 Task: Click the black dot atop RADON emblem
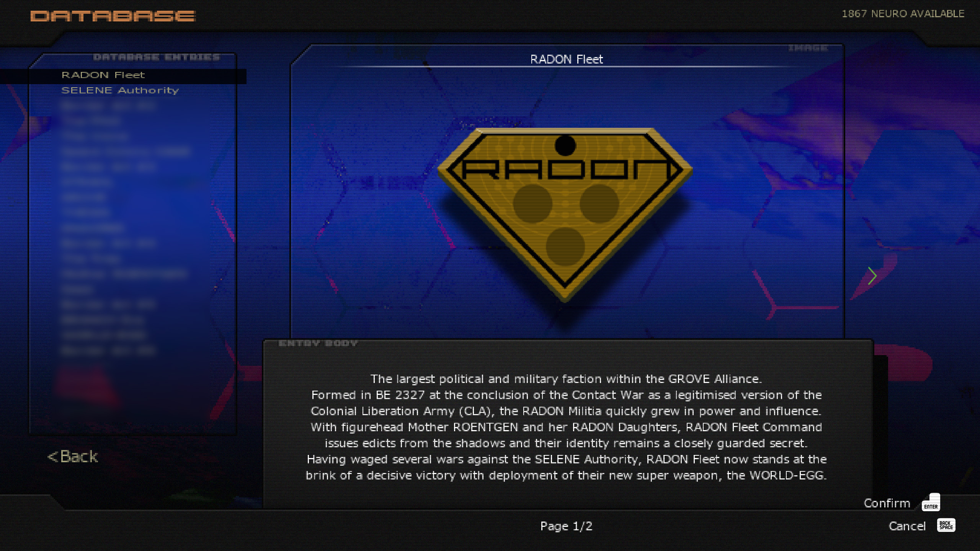[x=565, y=145]
